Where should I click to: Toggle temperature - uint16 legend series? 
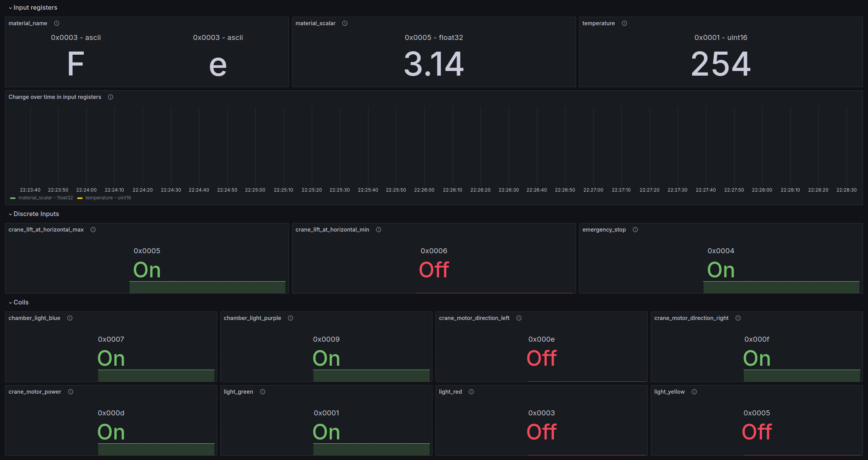point(108,198)
